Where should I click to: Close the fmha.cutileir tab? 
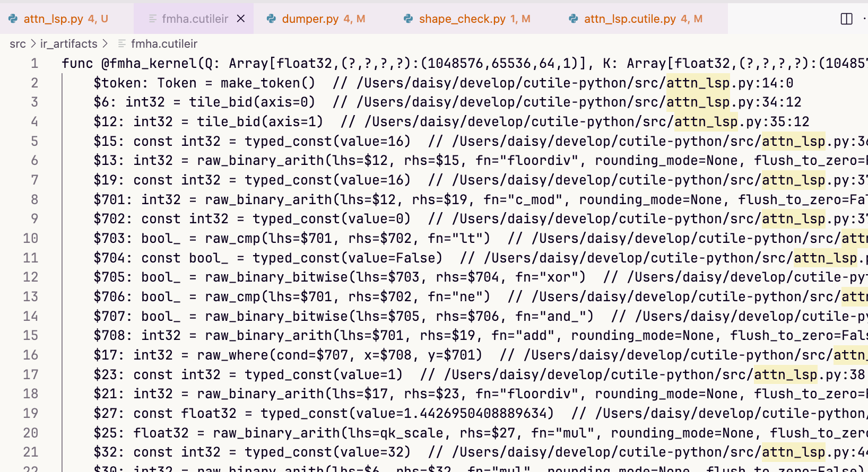(x=241, y=19)
